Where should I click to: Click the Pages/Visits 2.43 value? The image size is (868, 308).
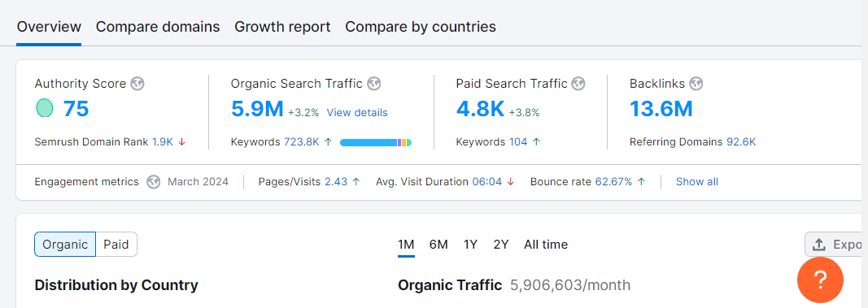[x=336, y=182]
